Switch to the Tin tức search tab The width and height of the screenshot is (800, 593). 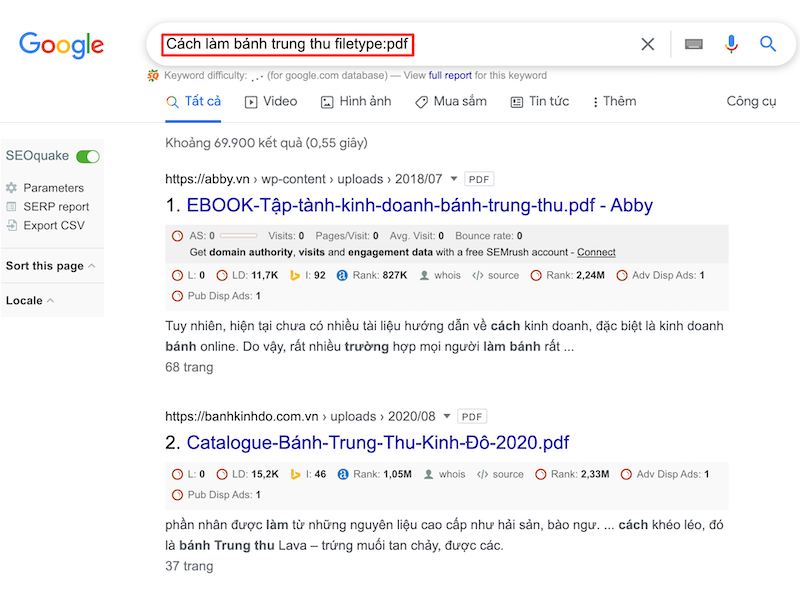pyautogui.click(x=539, y=101)
